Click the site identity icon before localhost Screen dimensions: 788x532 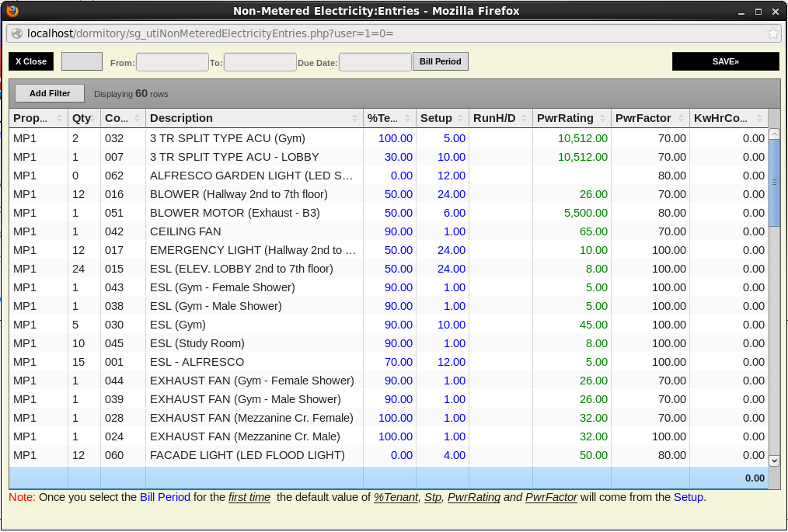pos(16,33)
